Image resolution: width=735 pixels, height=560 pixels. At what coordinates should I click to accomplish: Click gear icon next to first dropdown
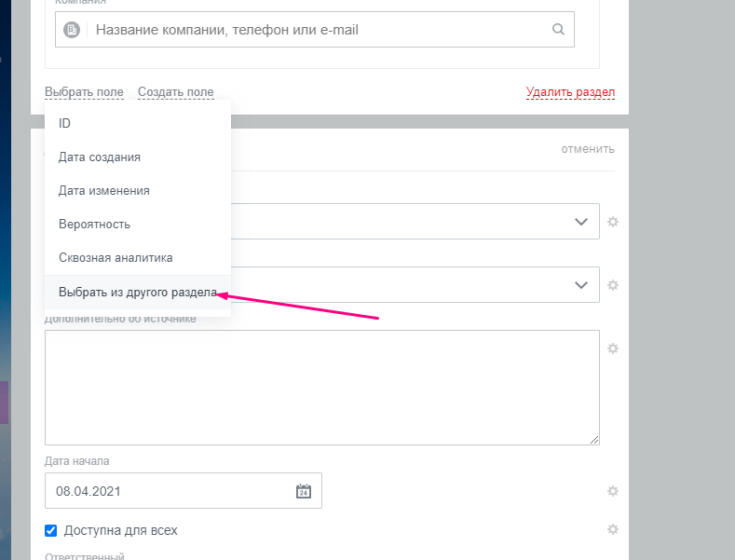click(613, 222)
